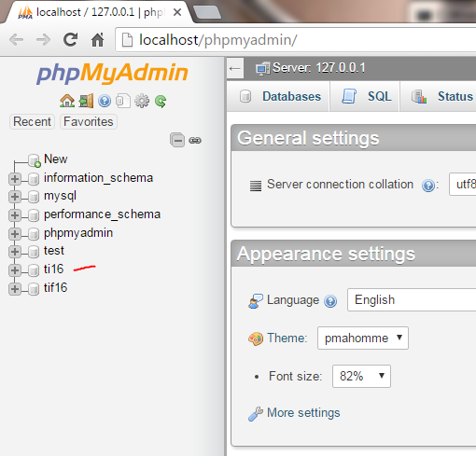Image resolution: width=476 pixels, height=456 pixels.
Task: Click the phpMyAdmin Home icon
Action: [67, 101]
